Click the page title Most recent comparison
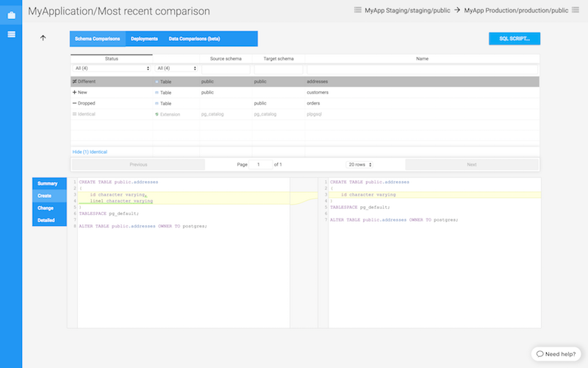The image size is (588, 368). point(154,11)
